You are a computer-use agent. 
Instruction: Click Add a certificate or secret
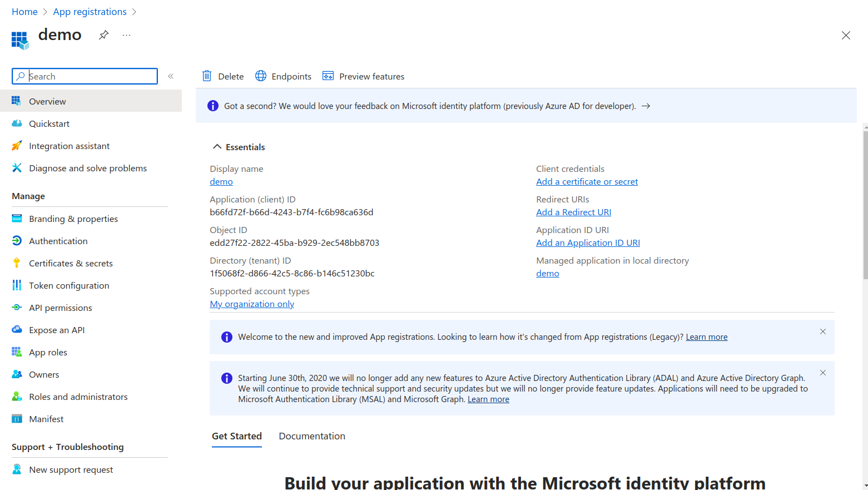587,181
